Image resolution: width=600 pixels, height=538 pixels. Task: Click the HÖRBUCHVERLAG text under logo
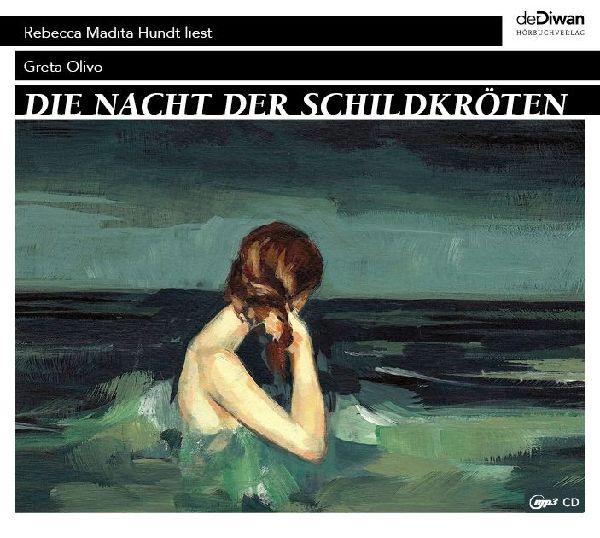(550, 33)
